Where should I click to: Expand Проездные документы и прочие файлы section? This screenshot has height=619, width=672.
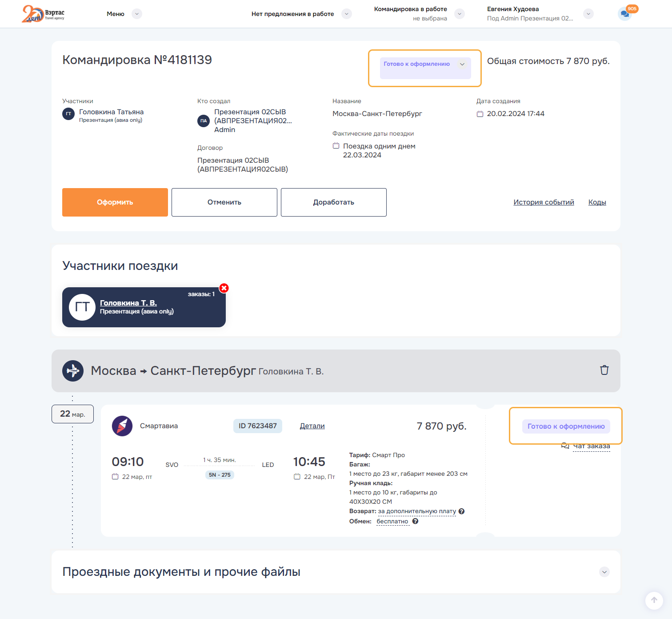(x=604, y=572)
